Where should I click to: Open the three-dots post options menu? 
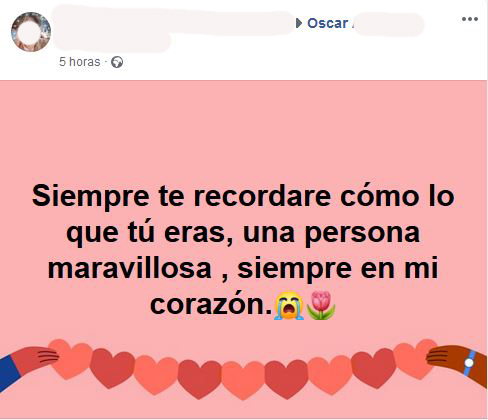(470, 19)
